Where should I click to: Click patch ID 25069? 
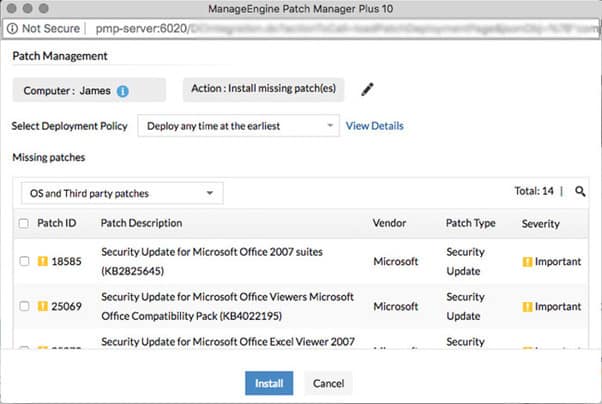coord(66,306)
